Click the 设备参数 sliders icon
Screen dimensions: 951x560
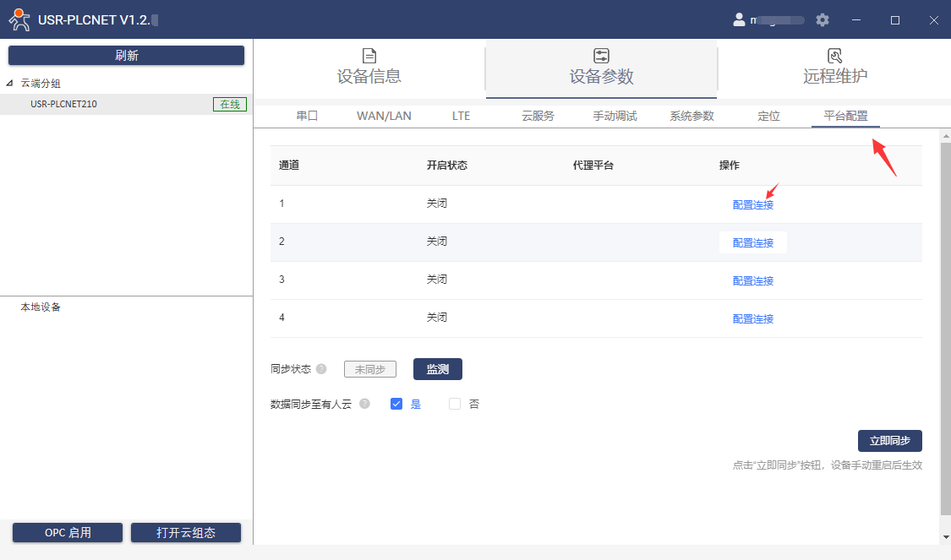pos(601,56)
